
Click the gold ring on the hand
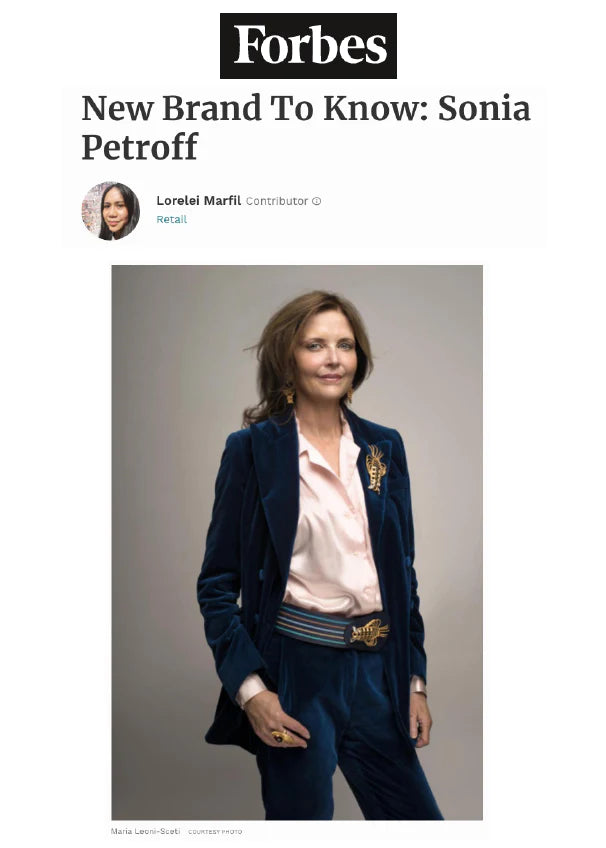point(282,737)
